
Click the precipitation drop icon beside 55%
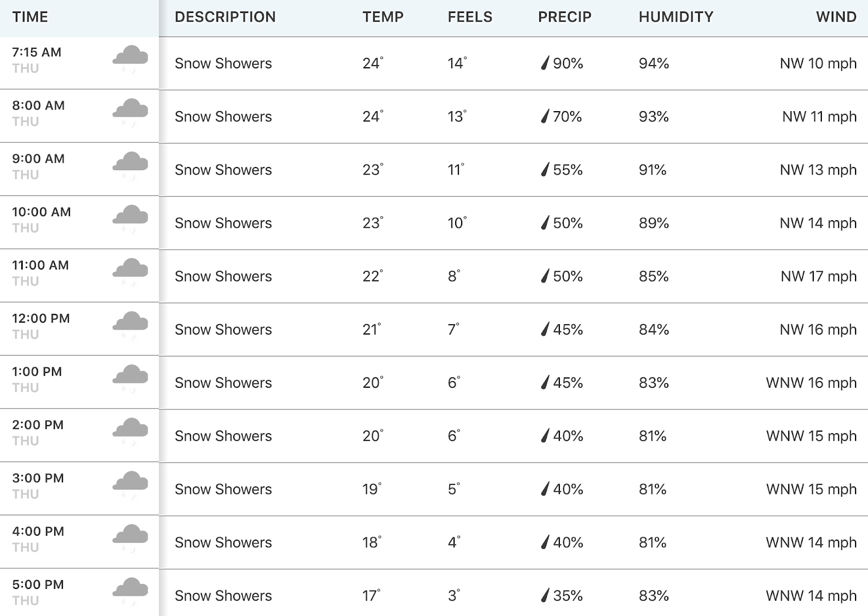click(x=545, y=170)
